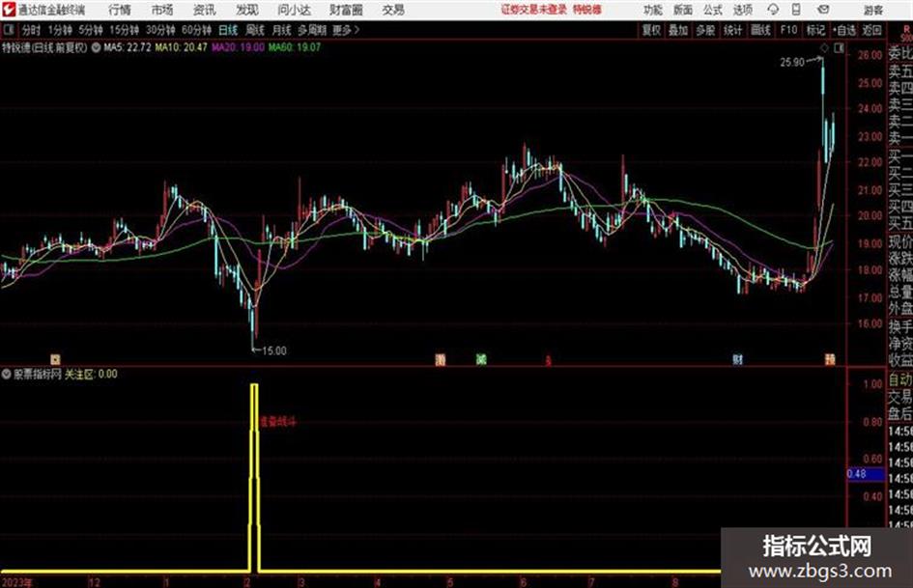
Task: Expand 更多 periods chevron
Action: pyautogui.click(x=357, y=30)
